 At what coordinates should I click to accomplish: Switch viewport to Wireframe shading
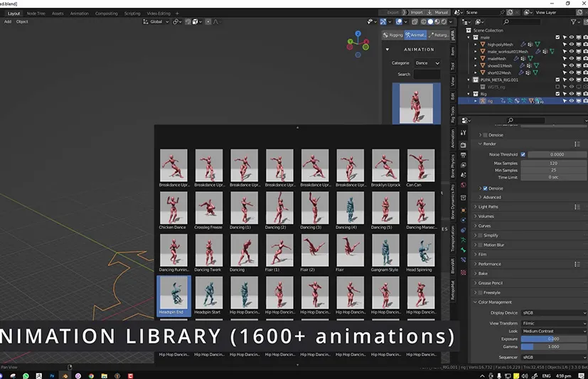coord(423,22)
